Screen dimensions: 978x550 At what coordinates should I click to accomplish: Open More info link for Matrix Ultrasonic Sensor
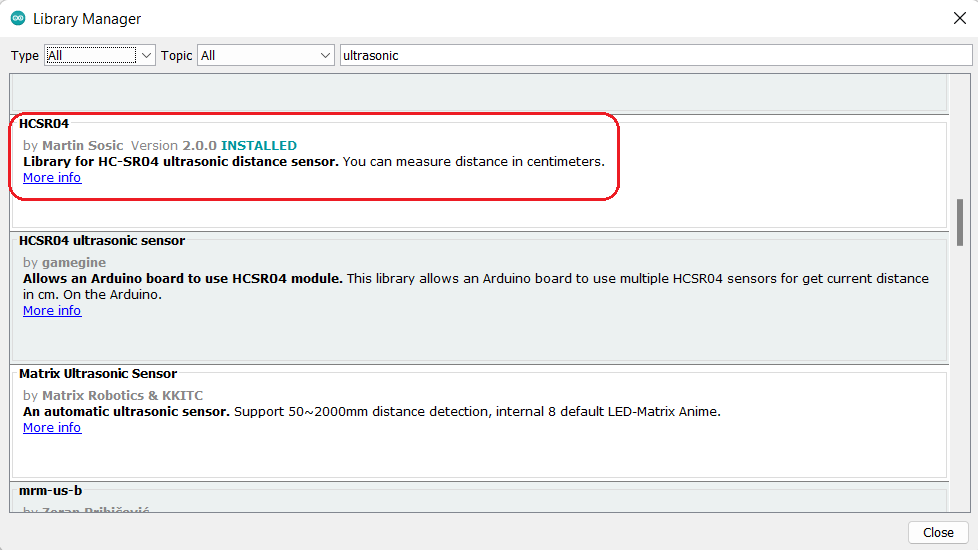(x=52, y=428)
